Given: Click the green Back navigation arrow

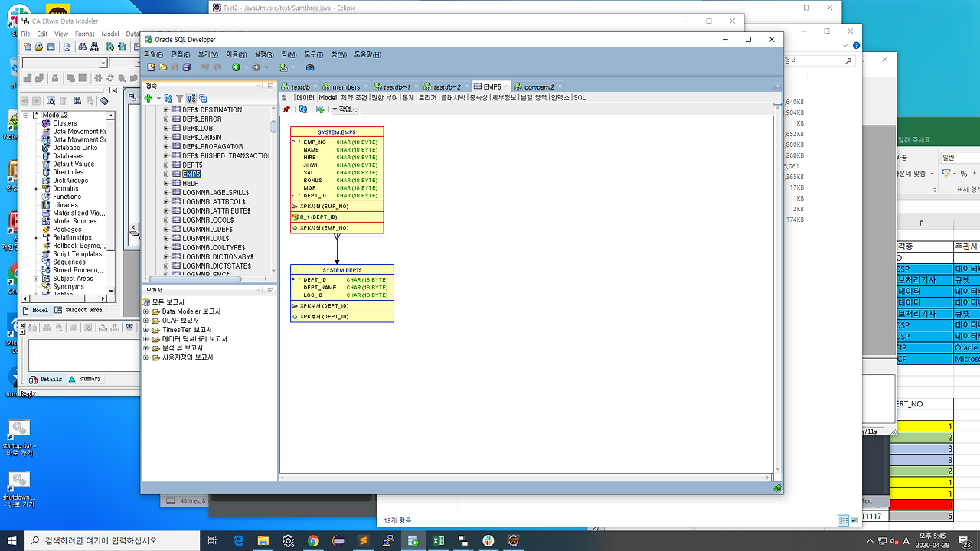Looking at the screenshot, I should (x=236, y=67).
